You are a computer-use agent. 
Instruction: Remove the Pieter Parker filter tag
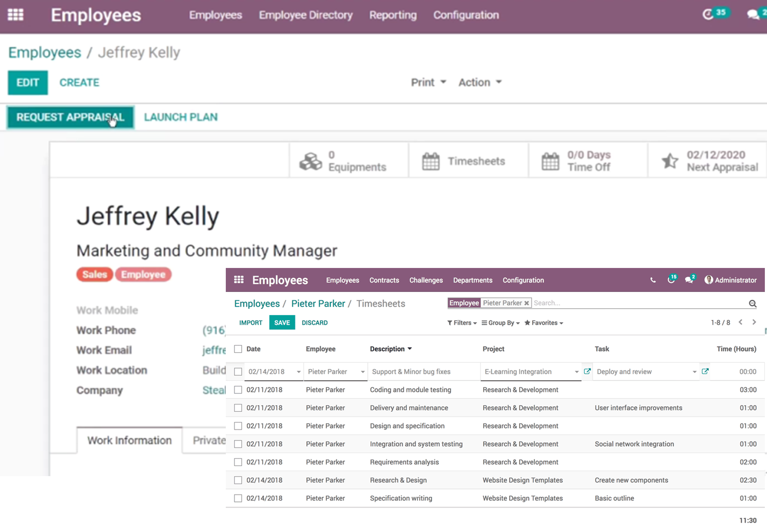(527, 303)
